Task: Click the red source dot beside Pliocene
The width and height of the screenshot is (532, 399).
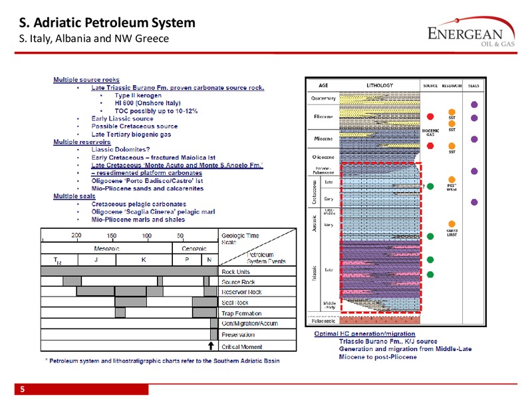Action: click(430, 117)
